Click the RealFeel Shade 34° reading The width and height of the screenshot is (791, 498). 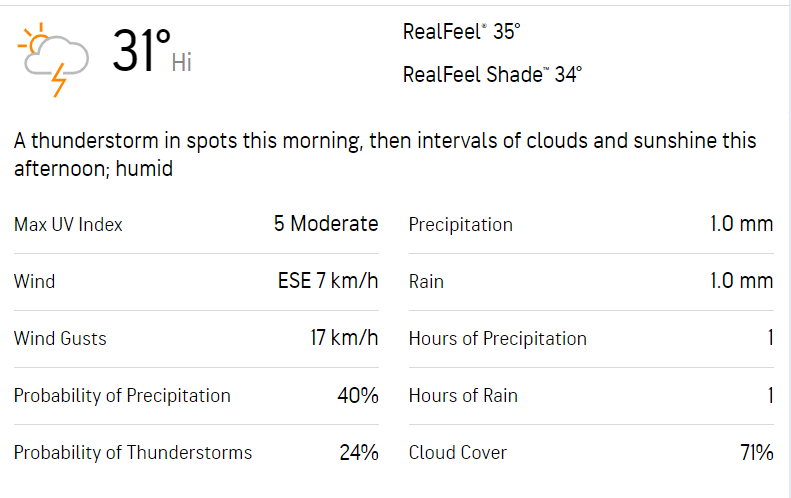(x=492, y=74)
